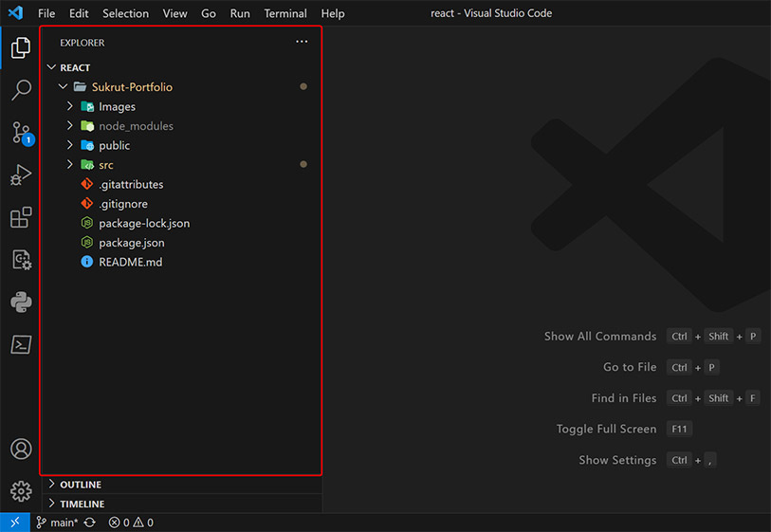Open the Help menu
This screenshot has width=771, height=532.
point(333,13)
